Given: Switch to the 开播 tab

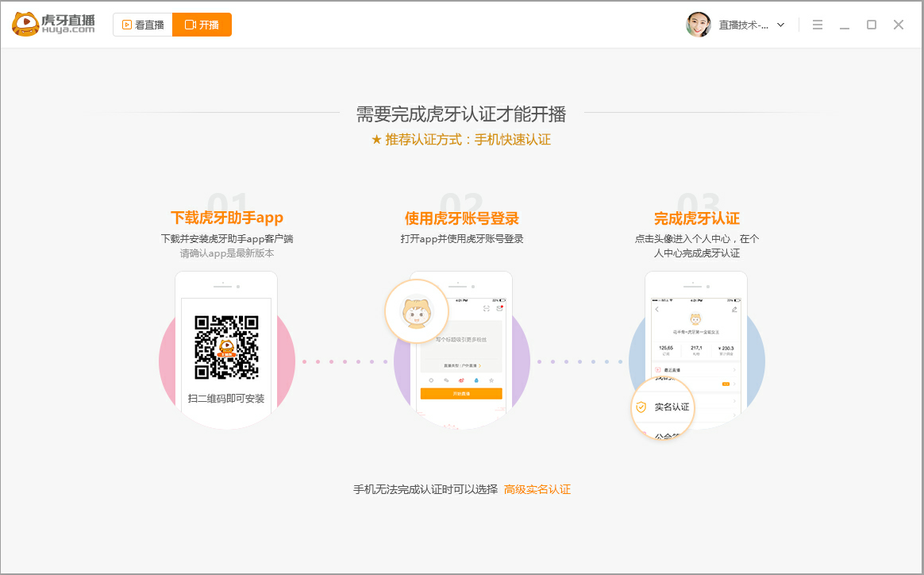Looking at the screenshot, I should click(x=202, y=25).
